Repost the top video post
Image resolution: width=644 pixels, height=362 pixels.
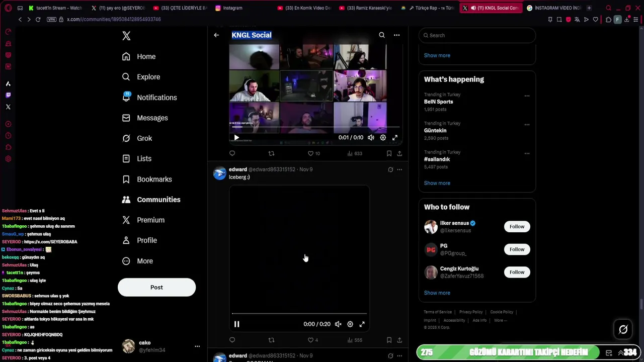271,153
